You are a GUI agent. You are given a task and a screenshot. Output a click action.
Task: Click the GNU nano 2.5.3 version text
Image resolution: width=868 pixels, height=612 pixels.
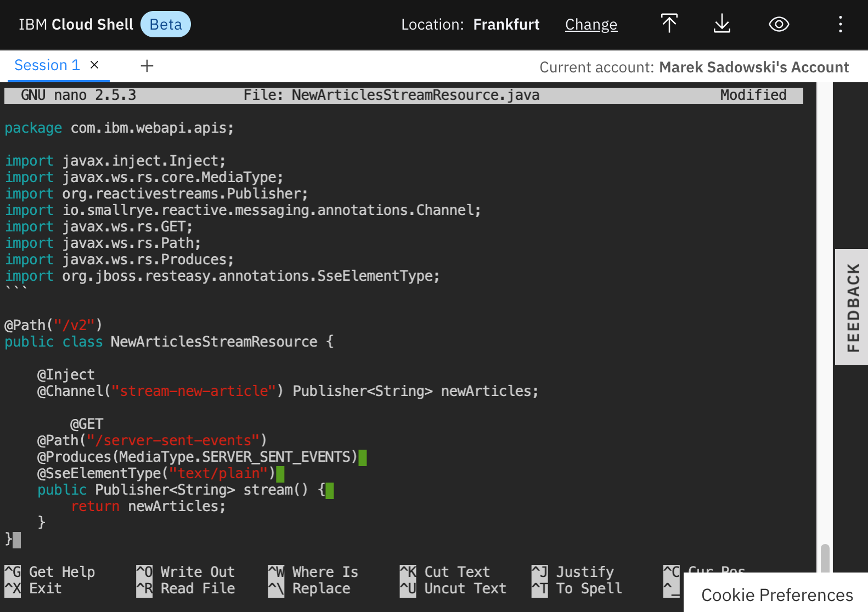(78, 95)
